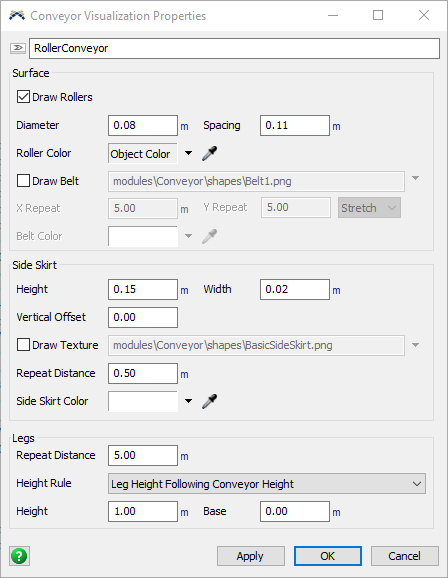The width and height of the screenshot is (448, 578).
Task: Click the Side Skirt Color swatch
Action: (143, 401)
